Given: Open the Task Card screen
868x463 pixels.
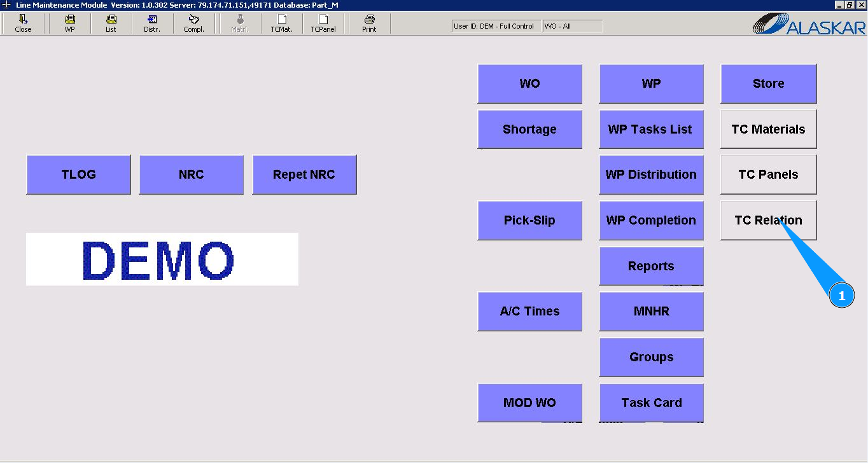Looking at the screenshot, I should [651, 403].
